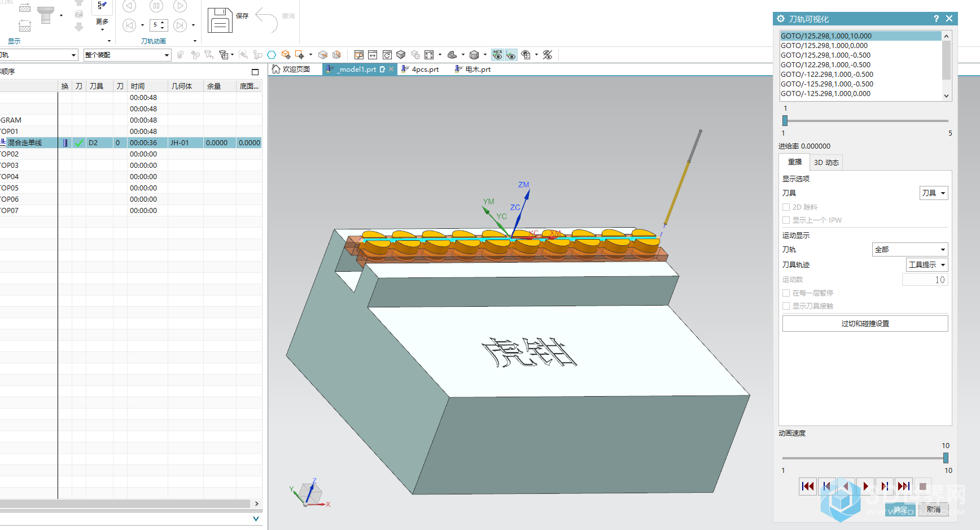Click the 运动数 input field

point(925,280)
